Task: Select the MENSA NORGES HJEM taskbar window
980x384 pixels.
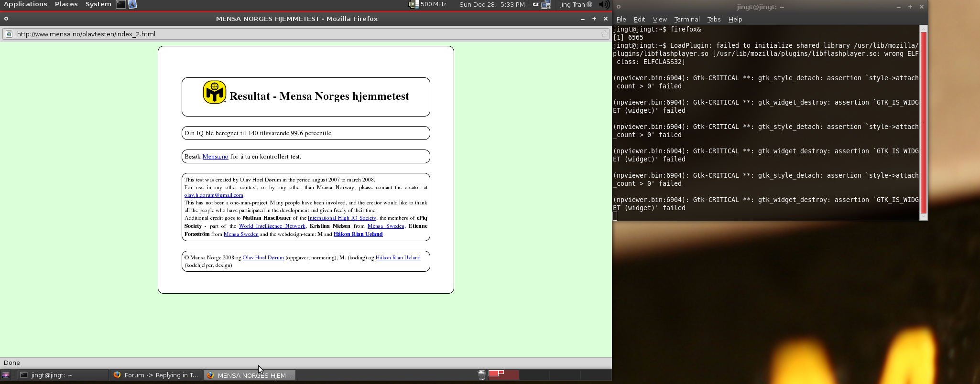Action: tap(250, 375)
